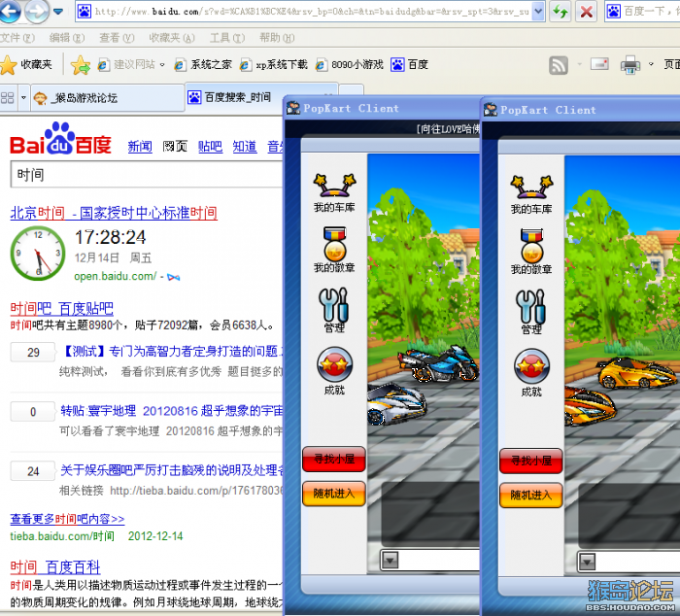
Task: Open the 工具(T) menu
Action: (227, 38)
